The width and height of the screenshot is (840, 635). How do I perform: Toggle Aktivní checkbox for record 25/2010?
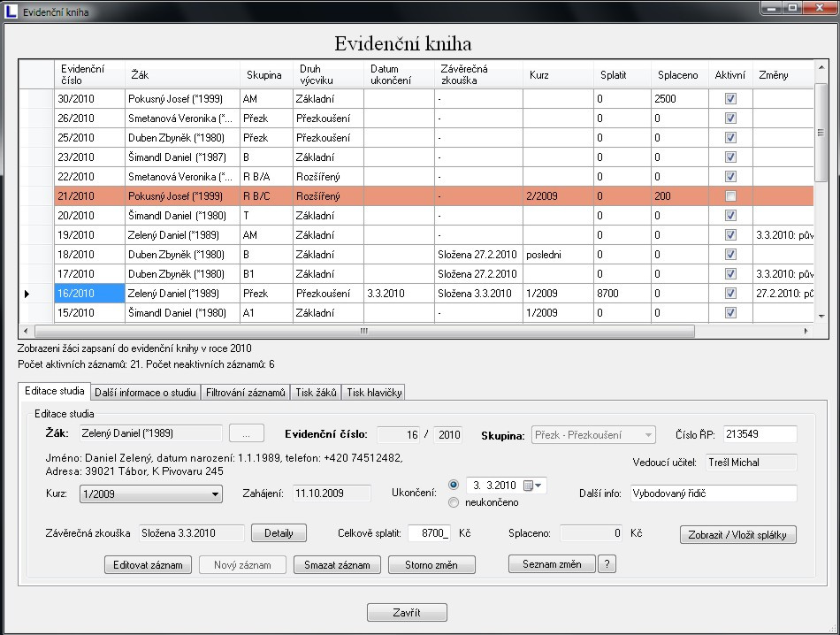click(x=730, y=138)
